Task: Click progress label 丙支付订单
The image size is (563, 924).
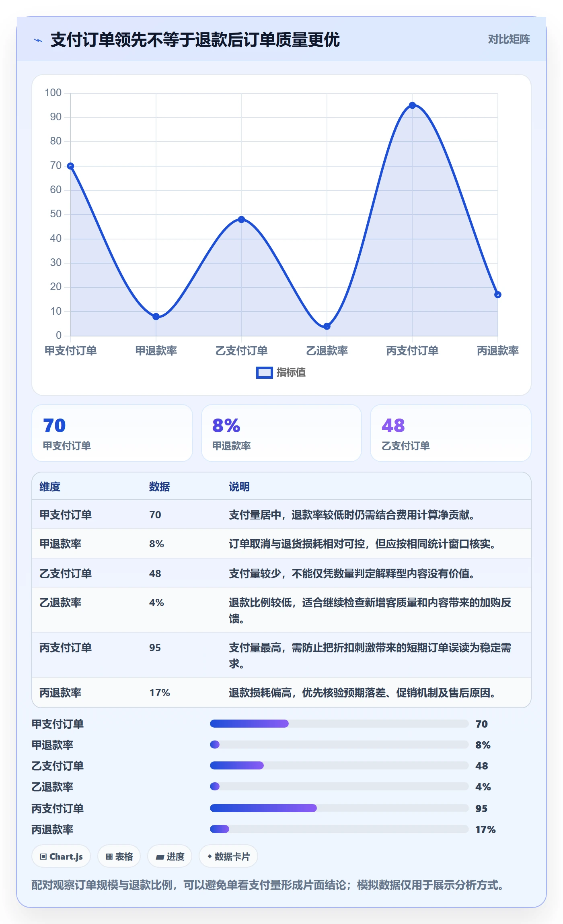Action: coord(58,808)
